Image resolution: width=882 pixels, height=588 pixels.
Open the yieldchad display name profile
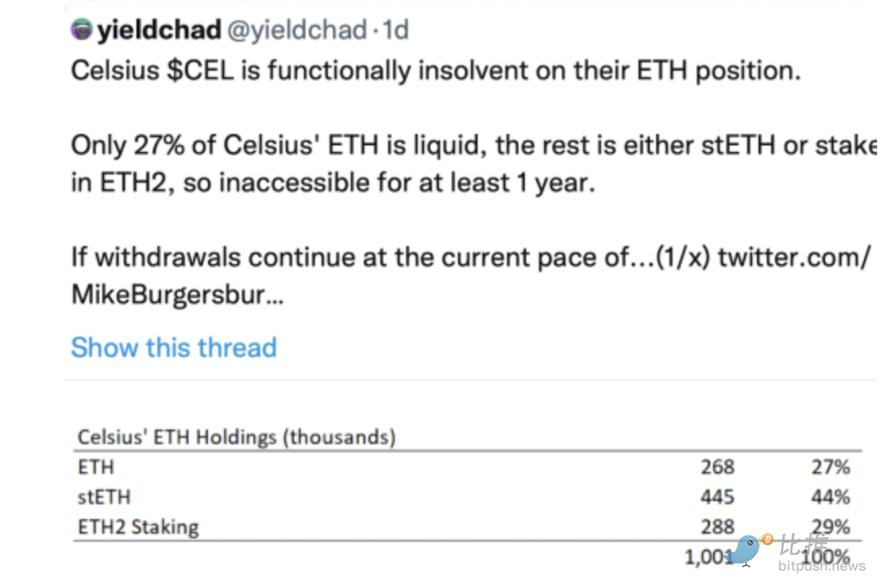(x=159, y=30)
